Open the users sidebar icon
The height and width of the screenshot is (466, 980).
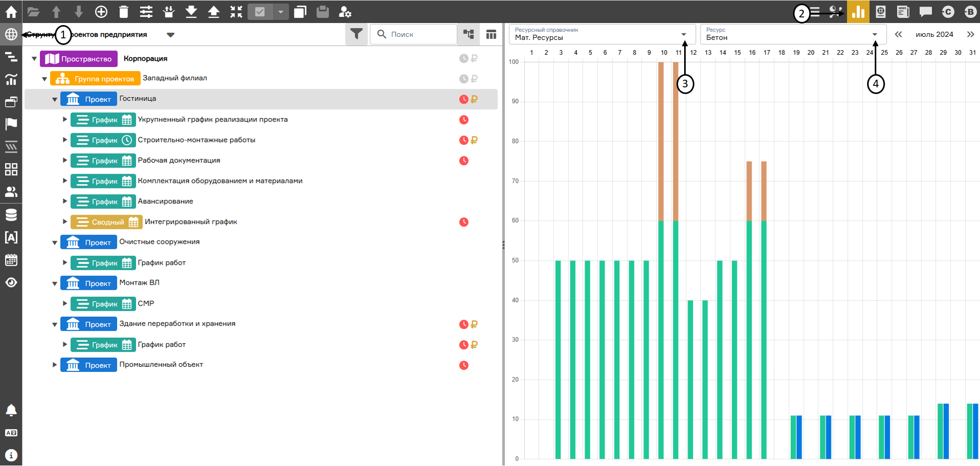[x=11, y=192]
